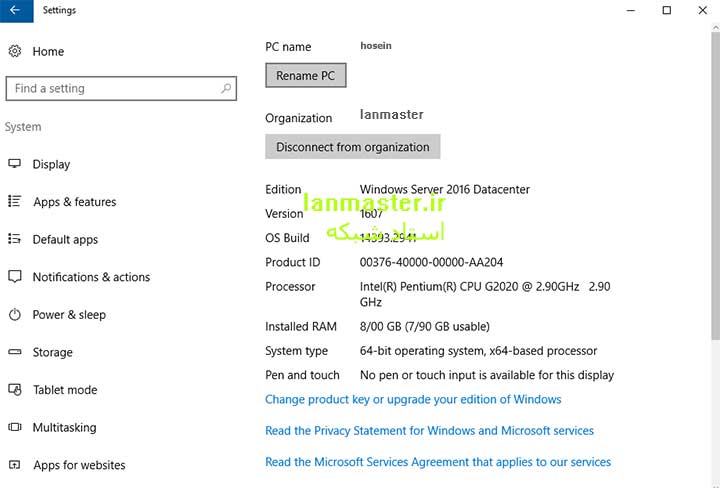Click the Edition label
Image resolution: width=720 pixels, height=488 pixels.
[283, 189]
